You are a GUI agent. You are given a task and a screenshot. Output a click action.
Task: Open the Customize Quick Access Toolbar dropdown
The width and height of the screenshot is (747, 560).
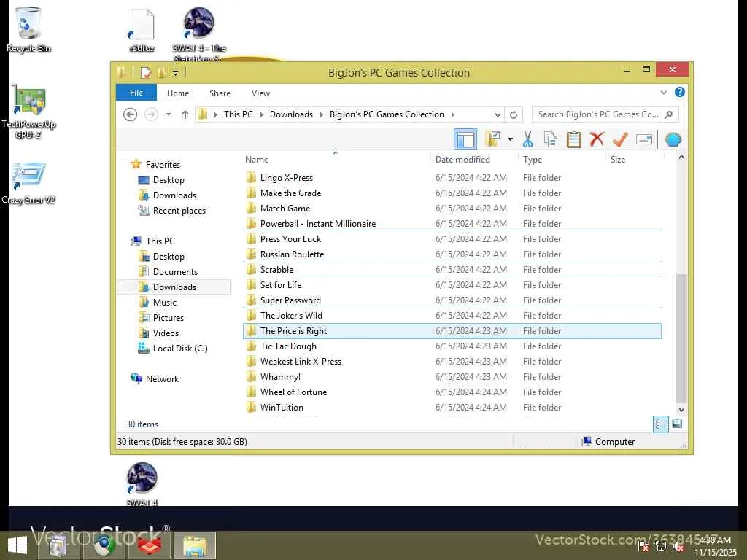(x=175, y=74)
